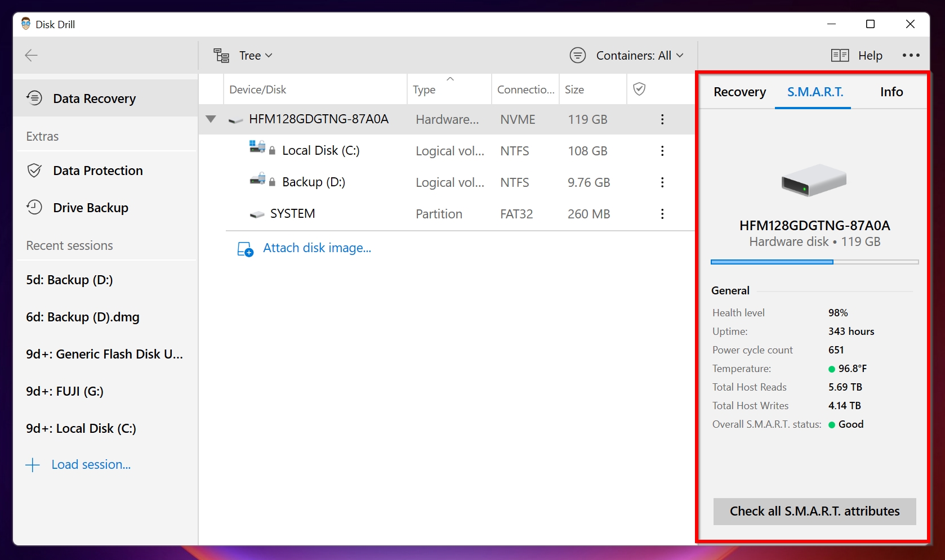Click Check all S.M.A.R.T. attributes button
The height and width of the screenshot is (560, 945).
[814, 511]
